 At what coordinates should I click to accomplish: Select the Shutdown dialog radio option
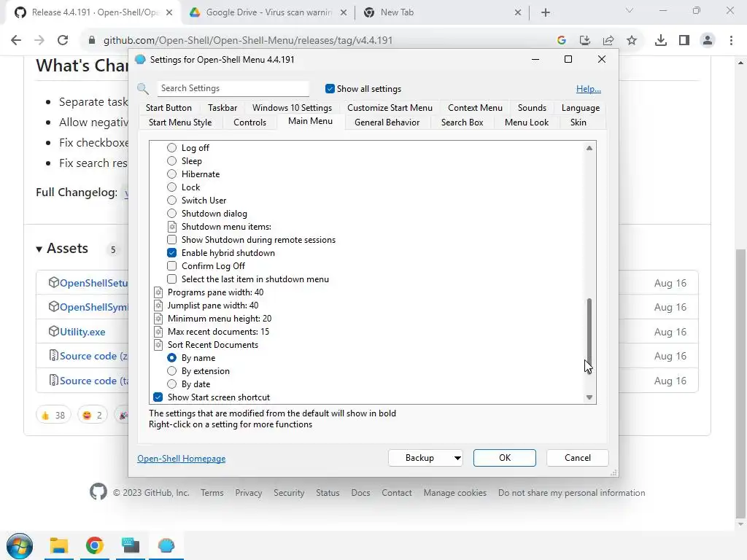point(172,214)
